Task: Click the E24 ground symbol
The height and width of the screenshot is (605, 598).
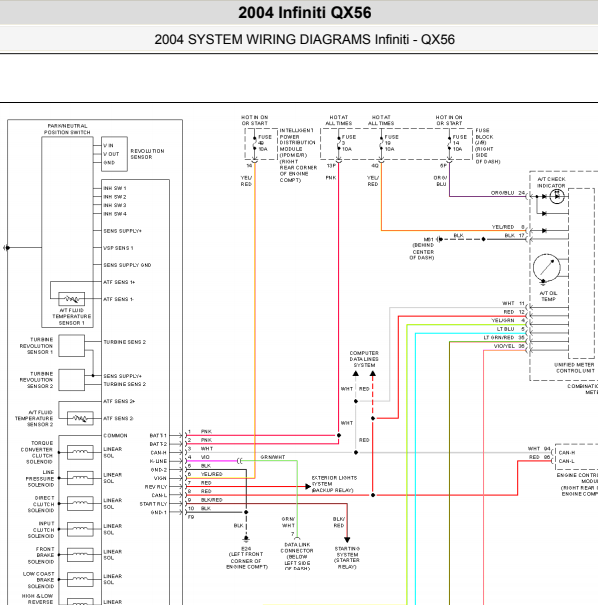Action: coord(246,539)
